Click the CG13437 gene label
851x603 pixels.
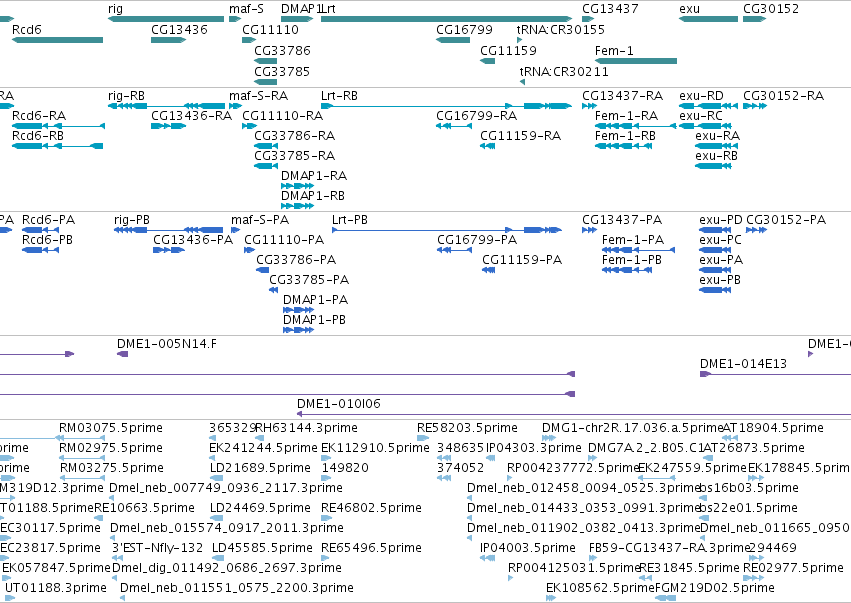(610, 9)
